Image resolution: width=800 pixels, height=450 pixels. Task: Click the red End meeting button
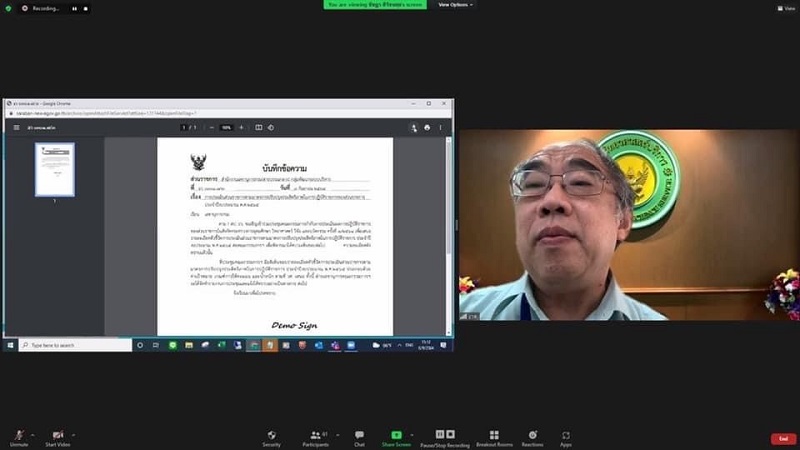click(783, 438)
